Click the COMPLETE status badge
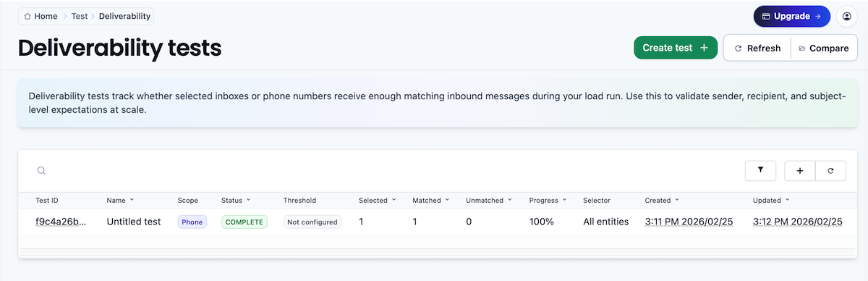 [x=244, y=222]
